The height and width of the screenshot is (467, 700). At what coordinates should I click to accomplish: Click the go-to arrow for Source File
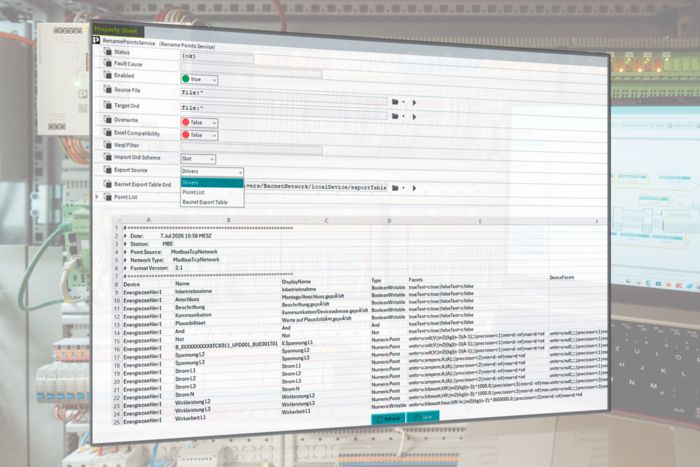tap(414, 103)
